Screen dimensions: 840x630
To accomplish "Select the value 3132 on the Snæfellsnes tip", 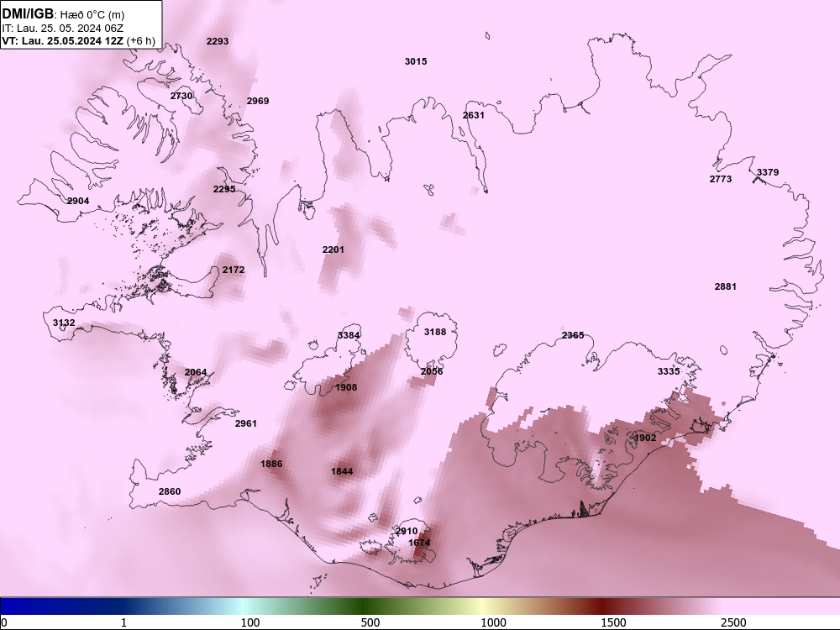I will click(64, 323).
